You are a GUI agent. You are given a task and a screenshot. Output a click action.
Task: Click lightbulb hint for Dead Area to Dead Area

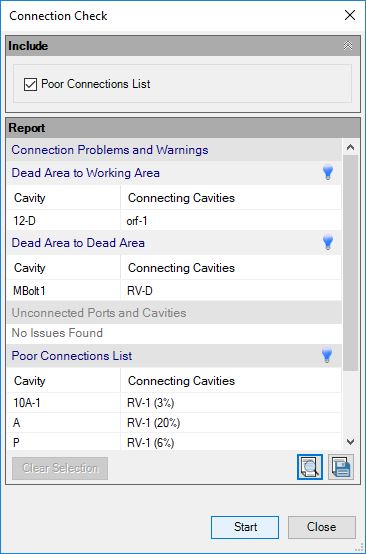point(328,243)
